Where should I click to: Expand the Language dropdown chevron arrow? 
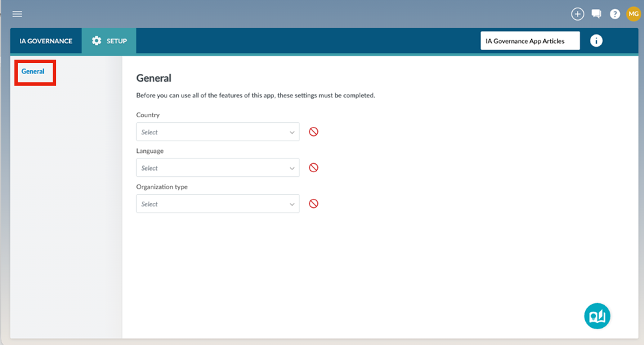tap(292, 168)
